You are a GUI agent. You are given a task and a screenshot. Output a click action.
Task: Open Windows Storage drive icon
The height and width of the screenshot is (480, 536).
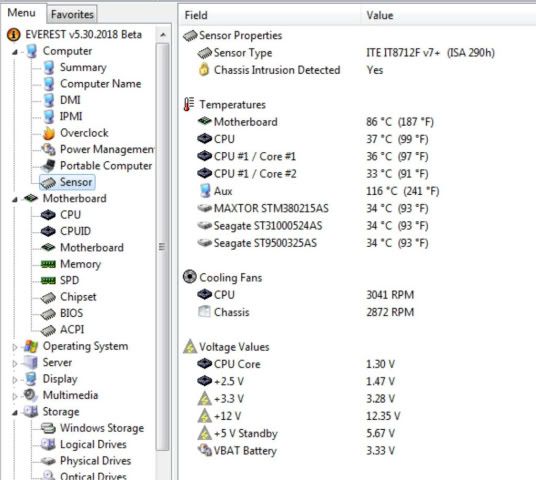point(48,428)
